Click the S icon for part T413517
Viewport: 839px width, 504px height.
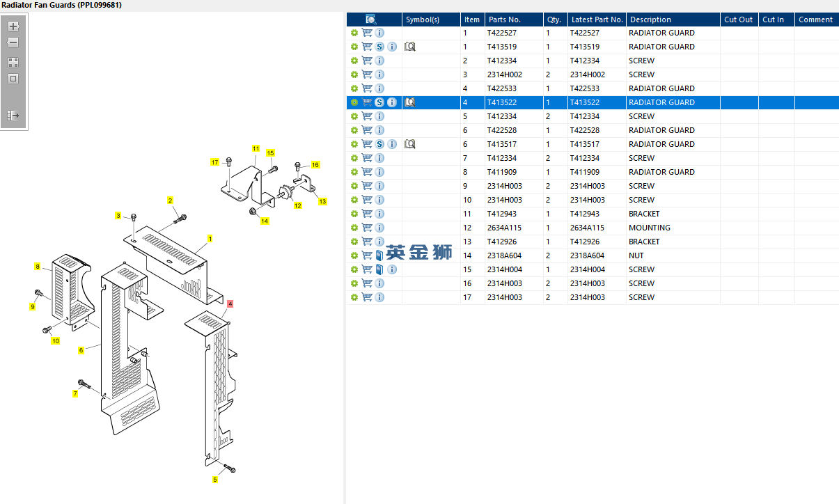tap(379, 144)
